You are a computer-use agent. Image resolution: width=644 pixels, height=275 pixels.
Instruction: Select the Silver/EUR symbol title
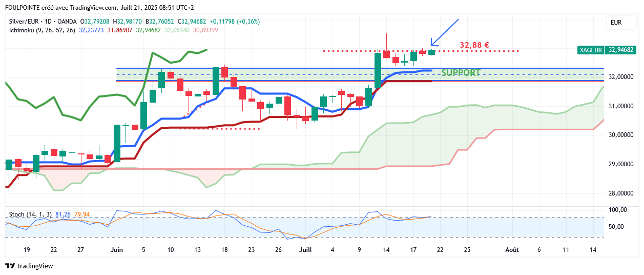coord(25,22)
